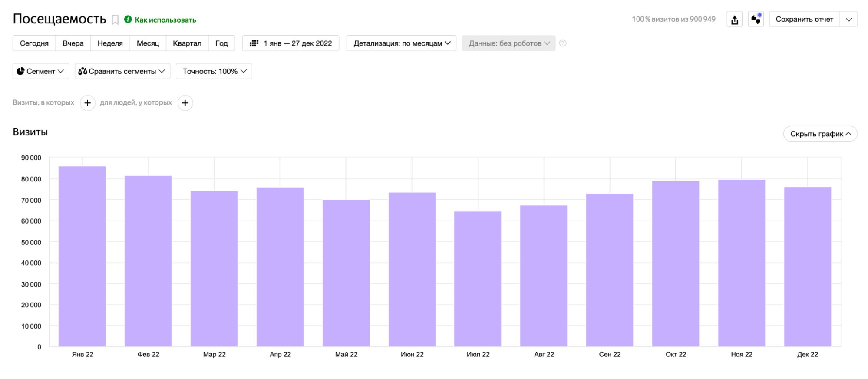Expand arrow next to Сохранить отчет
The height and width of the screenshot is (379, 868).
848,20
